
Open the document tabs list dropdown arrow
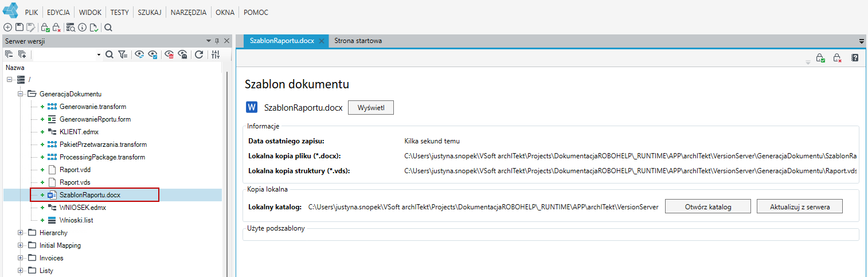[861, 41]
